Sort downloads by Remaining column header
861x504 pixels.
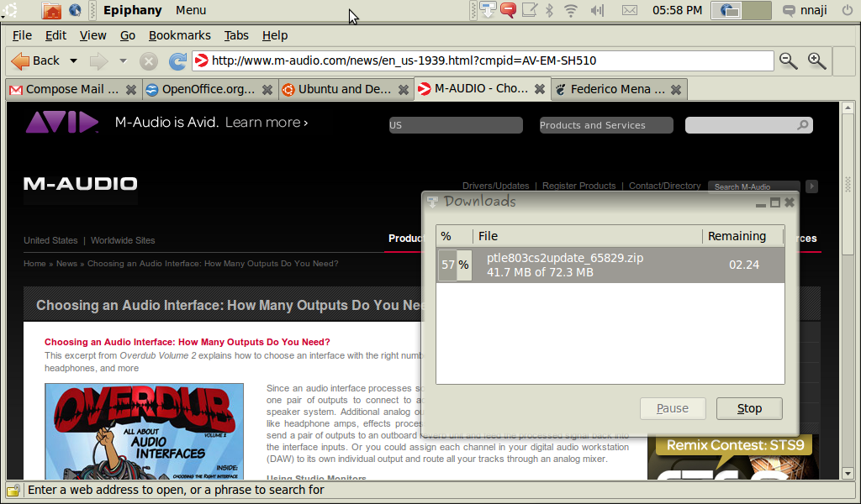click(x=742, y=236)
